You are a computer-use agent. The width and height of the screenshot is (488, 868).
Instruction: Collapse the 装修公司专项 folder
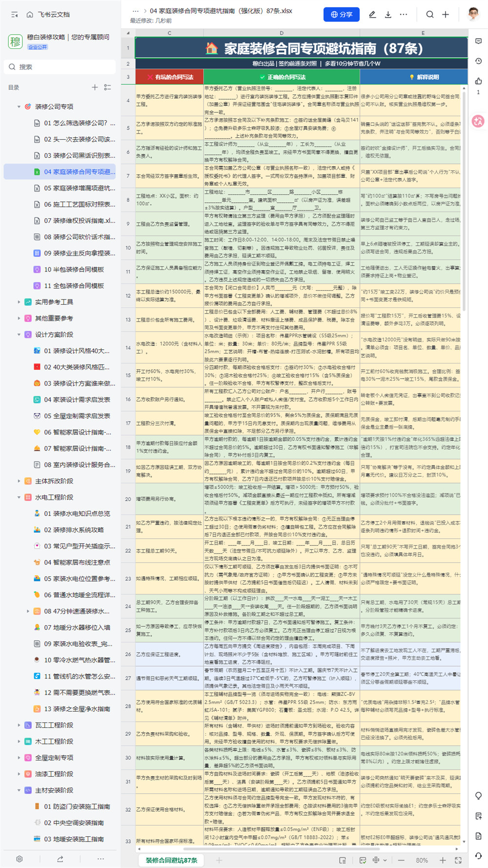point(19,106)
